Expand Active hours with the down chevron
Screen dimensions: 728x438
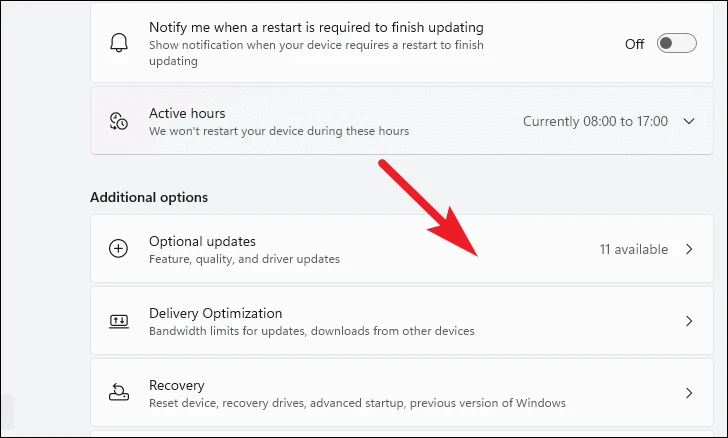click(x=689, y=121)
